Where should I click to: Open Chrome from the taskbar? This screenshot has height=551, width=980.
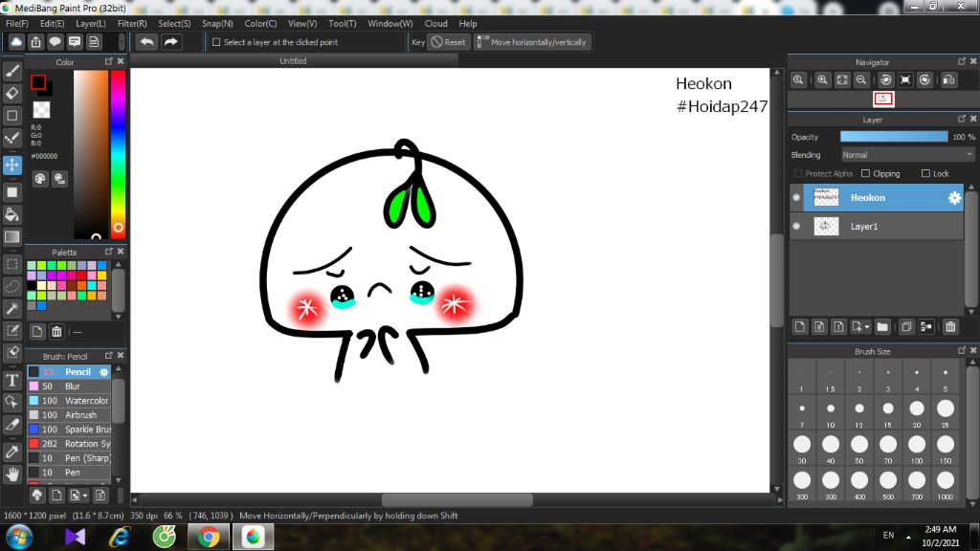point(209,537)
